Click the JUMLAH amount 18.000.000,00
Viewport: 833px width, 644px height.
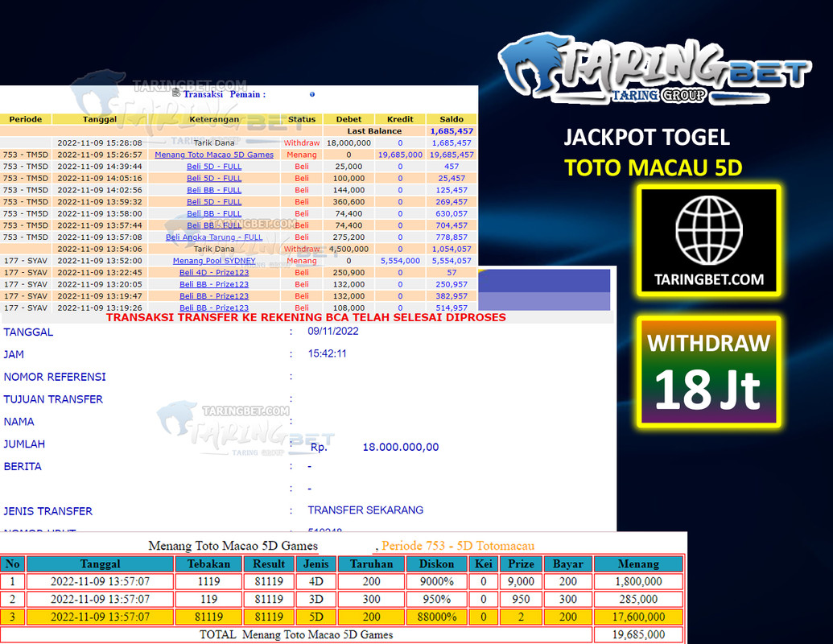pos(401,447)
